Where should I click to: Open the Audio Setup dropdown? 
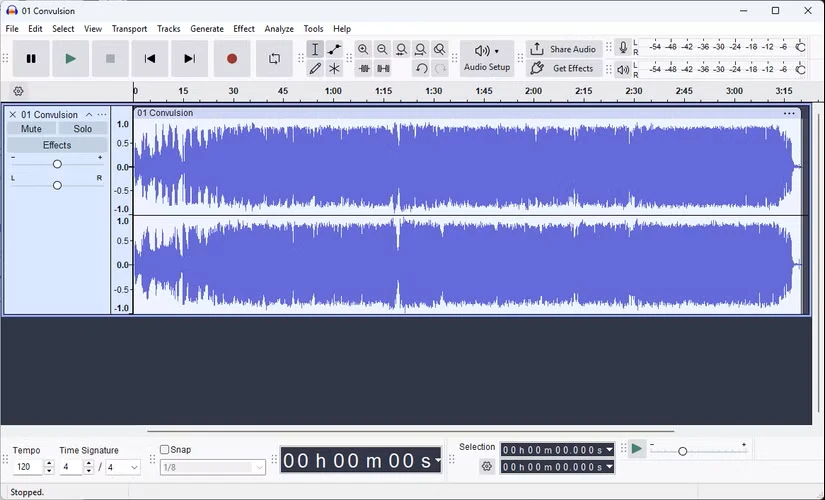coord(487,58)
